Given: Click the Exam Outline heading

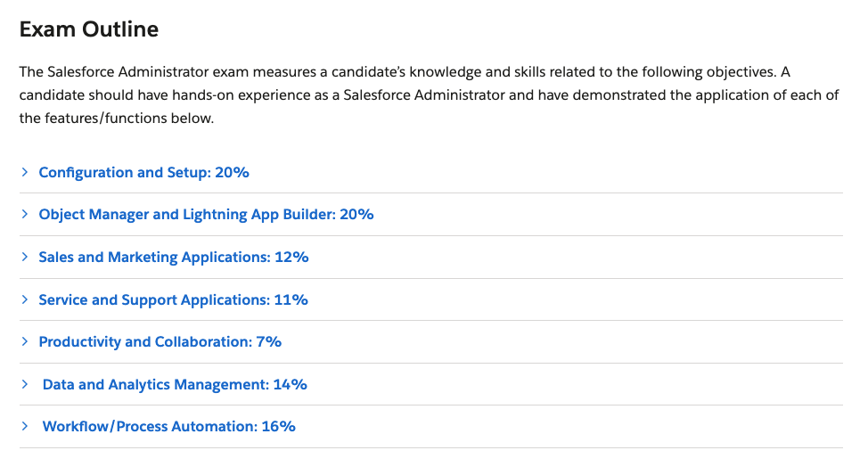Looking at the screenshot, I should (x=89, y=29).
